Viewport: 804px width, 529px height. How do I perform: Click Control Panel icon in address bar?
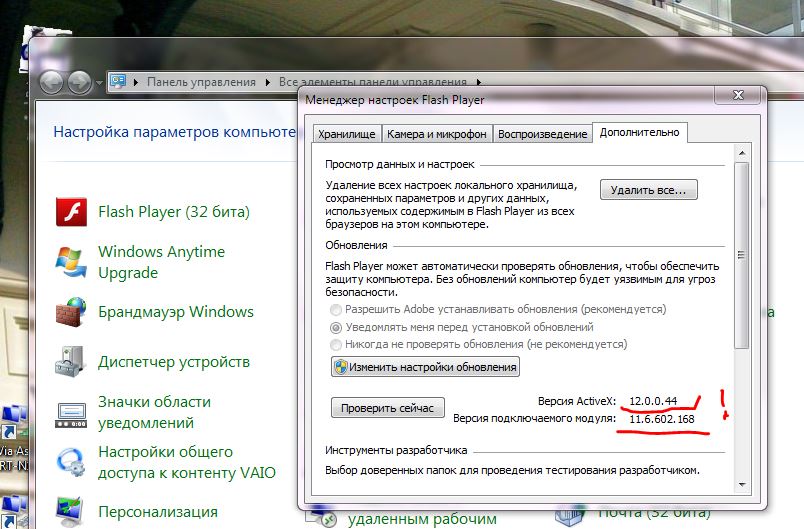[x=118, y=82]
